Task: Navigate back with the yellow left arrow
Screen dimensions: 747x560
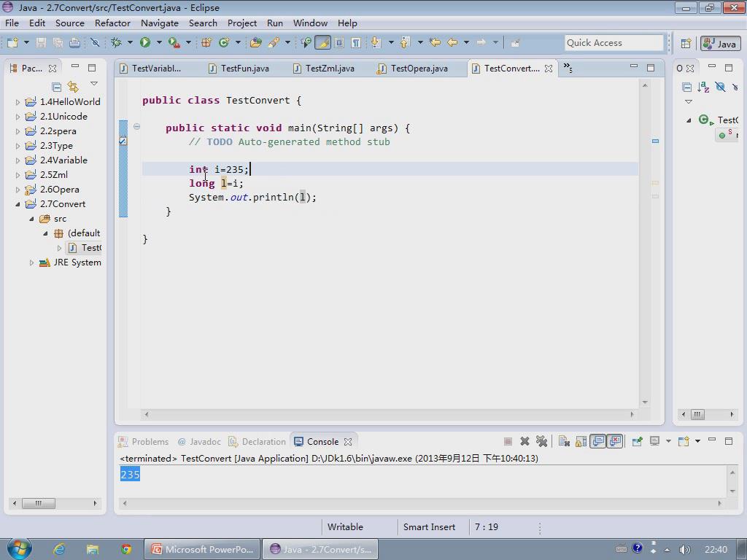Action: 452,43
